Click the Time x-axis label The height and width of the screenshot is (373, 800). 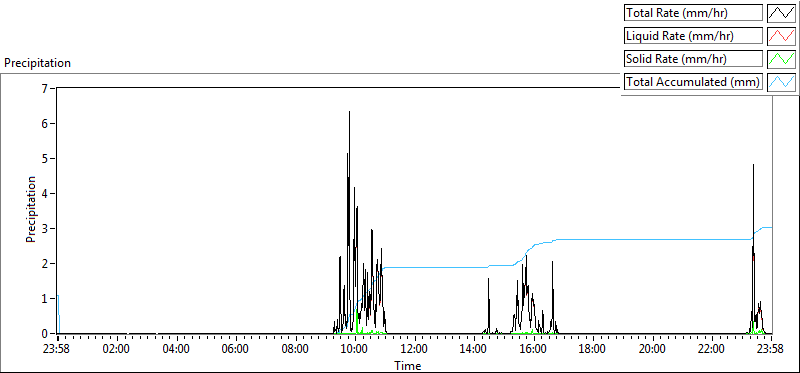click(407, 365)
